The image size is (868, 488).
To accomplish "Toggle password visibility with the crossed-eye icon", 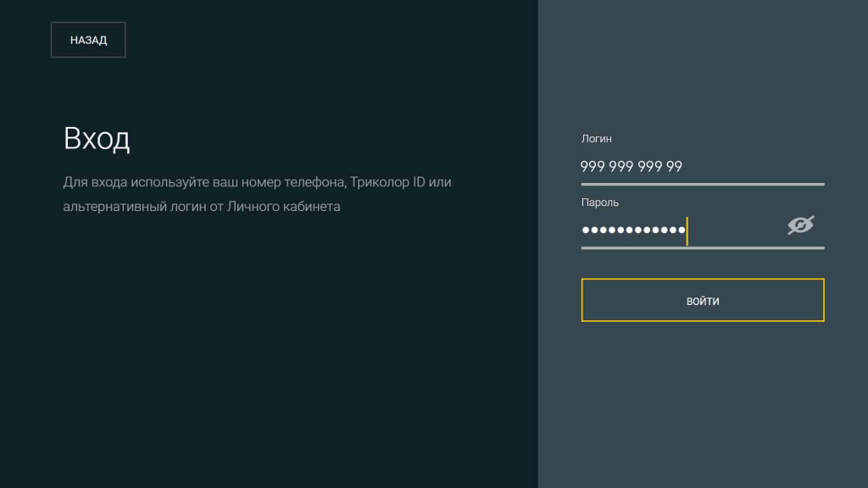I will click(x=800, y=225).
